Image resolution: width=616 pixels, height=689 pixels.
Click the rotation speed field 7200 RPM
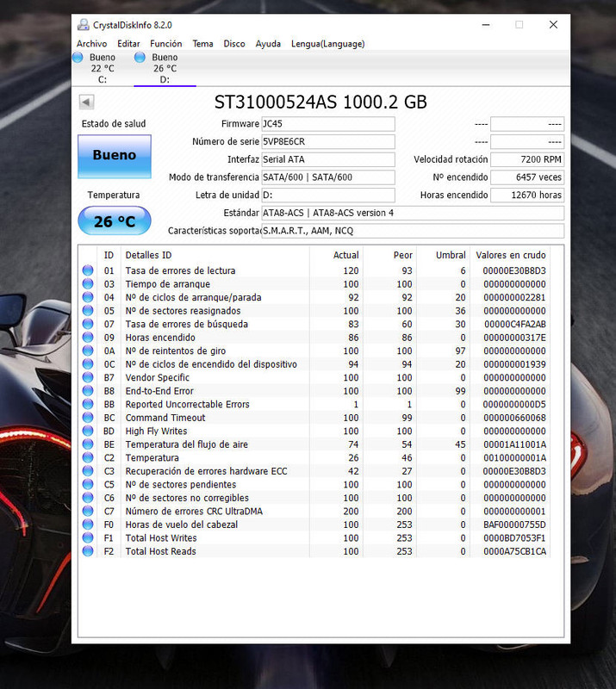click(527, 159)
